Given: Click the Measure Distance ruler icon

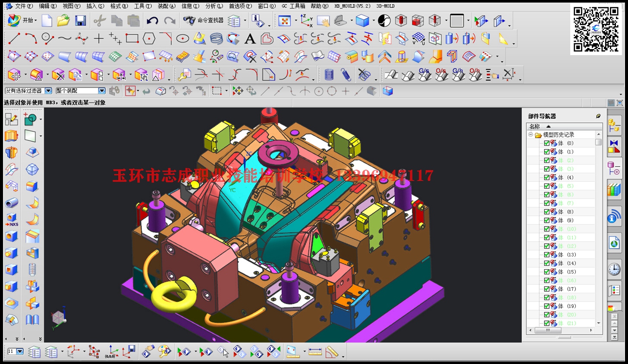Looking at the screenshot, I should point(315,352).
